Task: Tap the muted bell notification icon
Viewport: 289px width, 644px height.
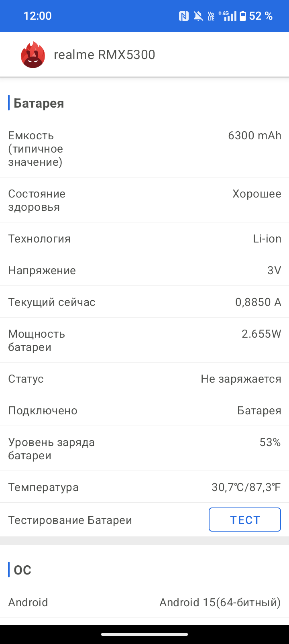Action: coord(198,16)
